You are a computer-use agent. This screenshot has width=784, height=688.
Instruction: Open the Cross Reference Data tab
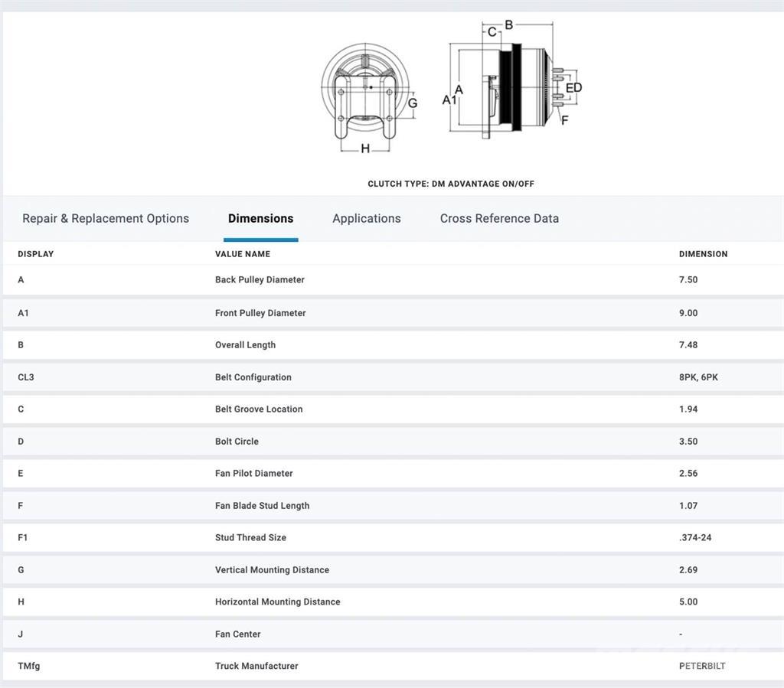pos(499,218)
